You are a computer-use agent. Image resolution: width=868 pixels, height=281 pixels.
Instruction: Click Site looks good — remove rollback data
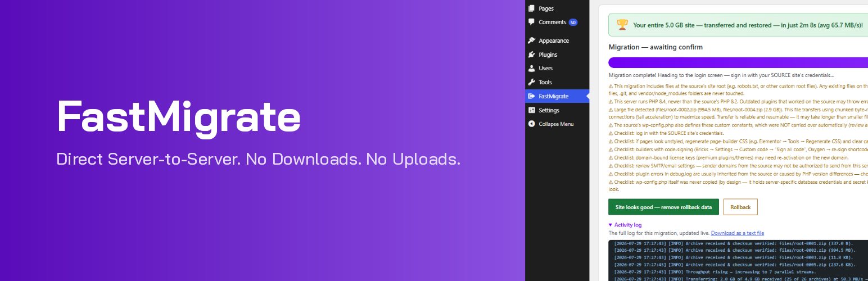tap(663, 207)
